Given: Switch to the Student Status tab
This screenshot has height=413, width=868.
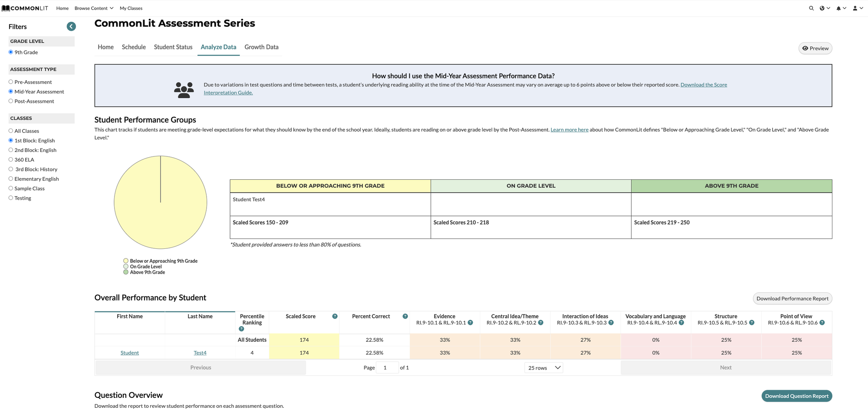Looking at the screenshot, I should (x=173, y=47).
